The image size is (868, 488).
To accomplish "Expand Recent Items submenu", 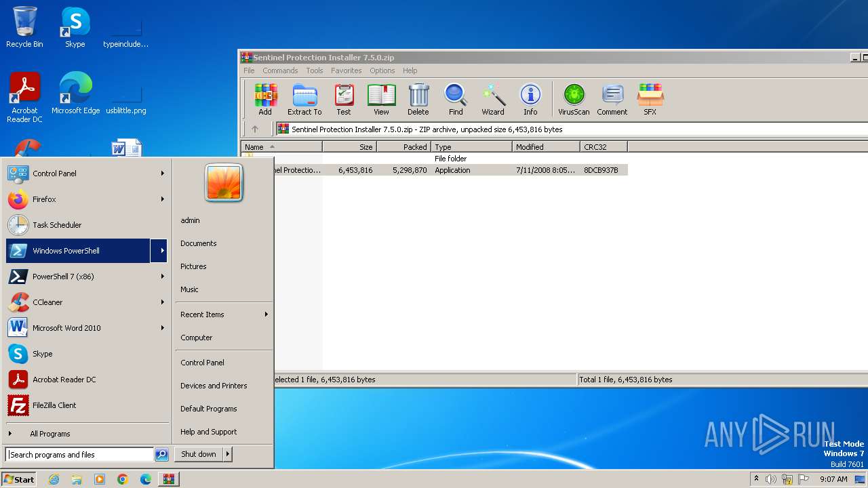I will tap(223, 314).
